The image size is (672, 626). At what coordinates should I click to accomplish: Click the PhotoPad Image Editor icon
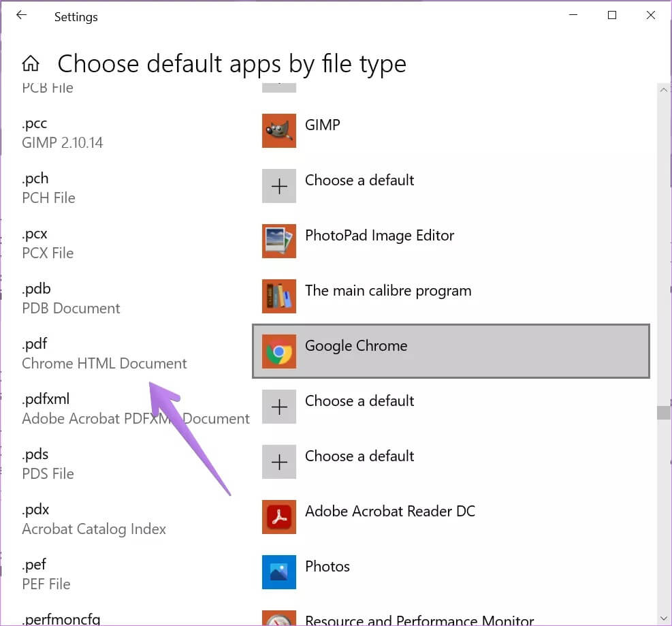[279, 241]
